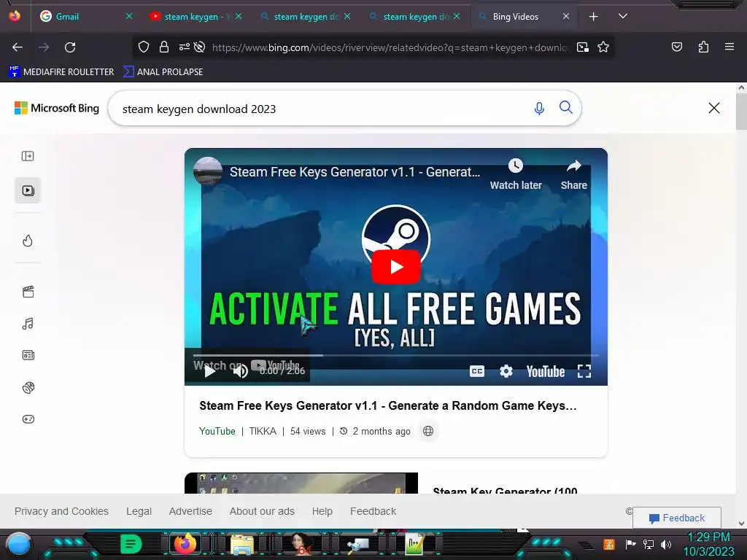Open the Legal footer link
This screenshot has width=747, height=560.
tap(139, 511)
